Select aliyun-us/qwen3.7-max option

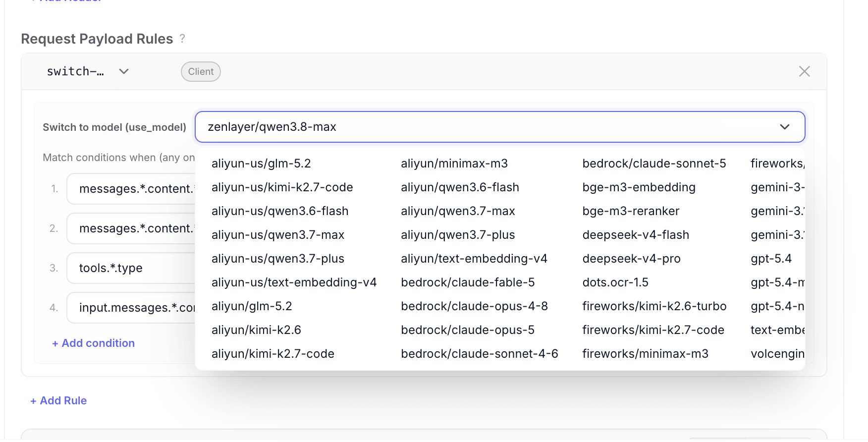[x=278, y=235]
